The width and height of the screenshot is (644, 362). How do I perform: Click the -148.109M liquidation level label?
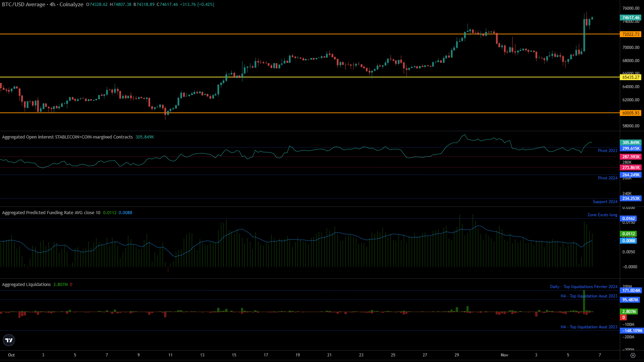click(x=631, y=331)
